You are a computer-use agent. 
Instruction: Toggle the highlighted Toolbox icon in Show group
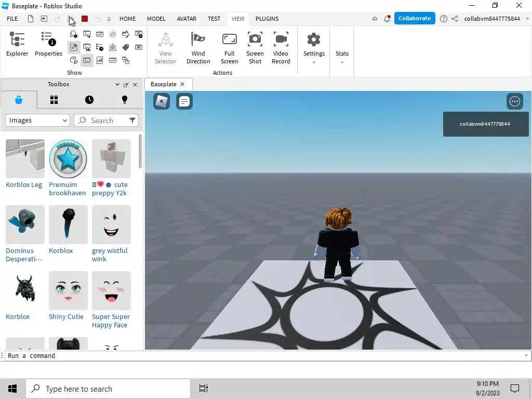(74, 47)
